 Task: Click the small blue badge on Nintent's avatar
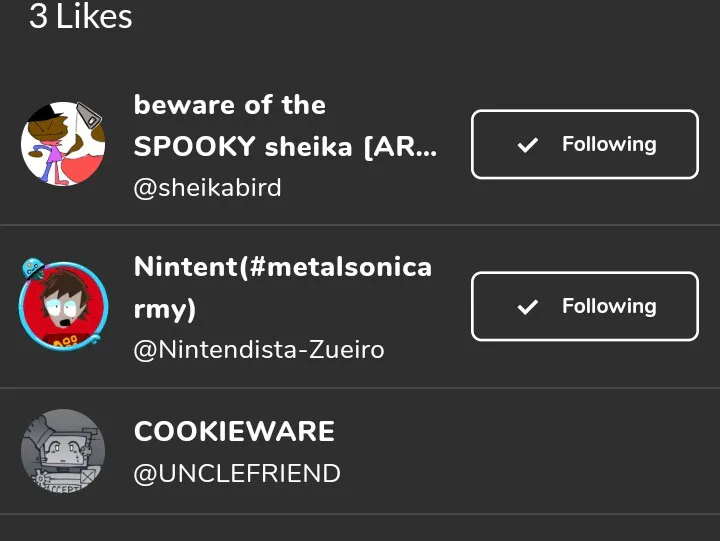pyautogui.click(x=32, y=268)
